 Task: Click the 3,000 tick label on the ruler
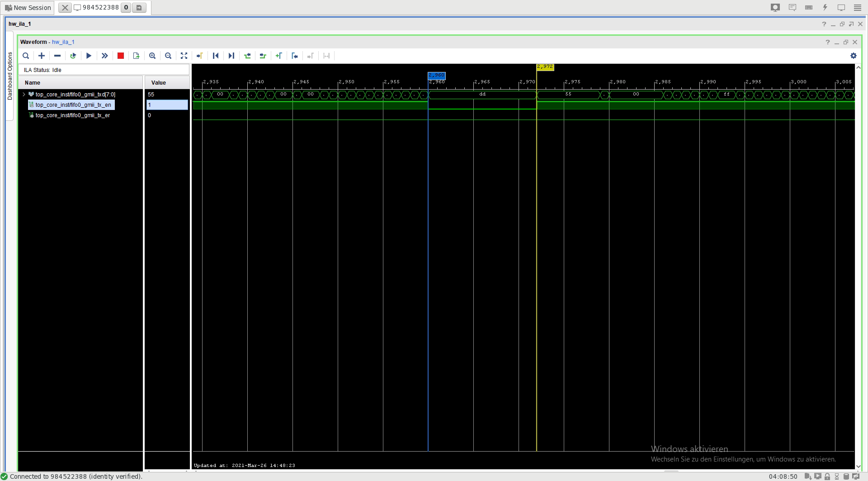tap(799, 82)
